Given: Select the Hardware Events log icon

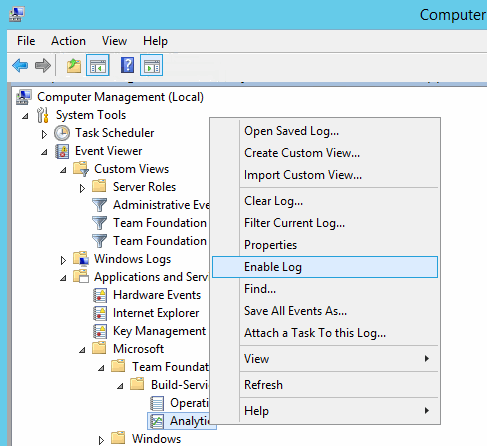Looking at the screenshot, I should click(x=100, y=295).
